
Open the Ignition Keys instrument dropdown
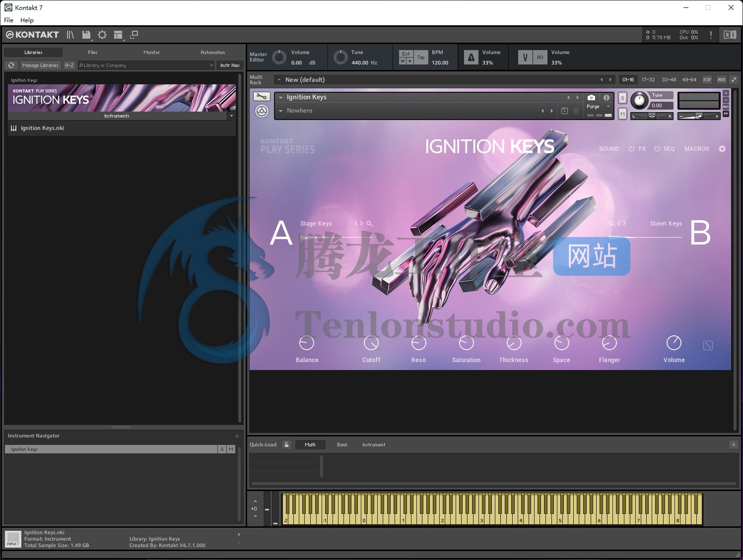pos(280,97)
